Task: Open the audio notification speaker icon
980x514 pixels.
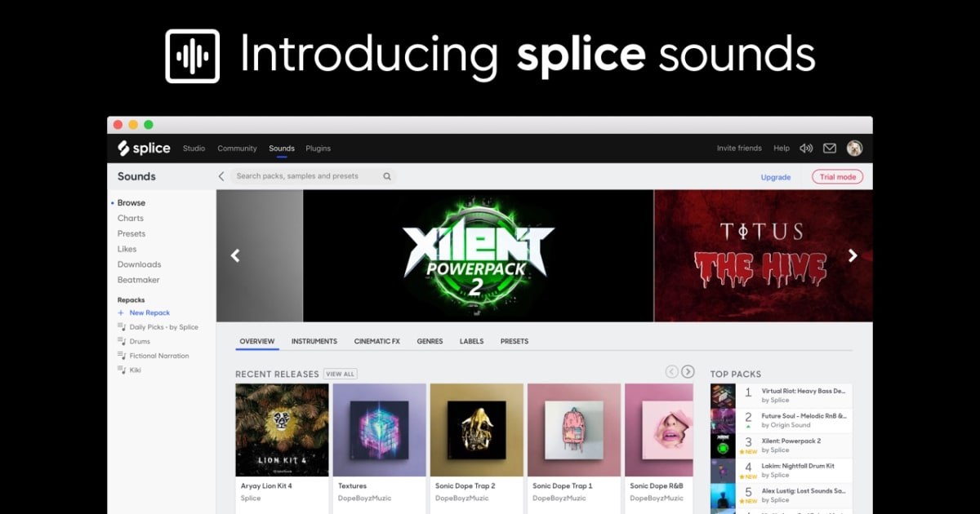Action: (x=806, y=148)
